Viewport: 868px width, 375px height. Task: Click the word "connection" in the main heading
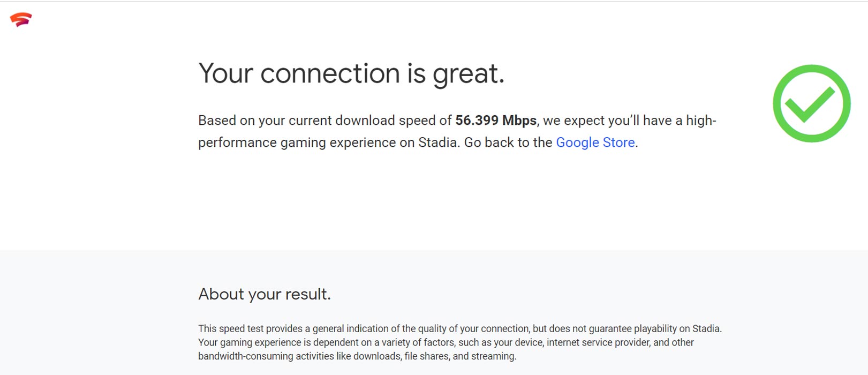330,73
